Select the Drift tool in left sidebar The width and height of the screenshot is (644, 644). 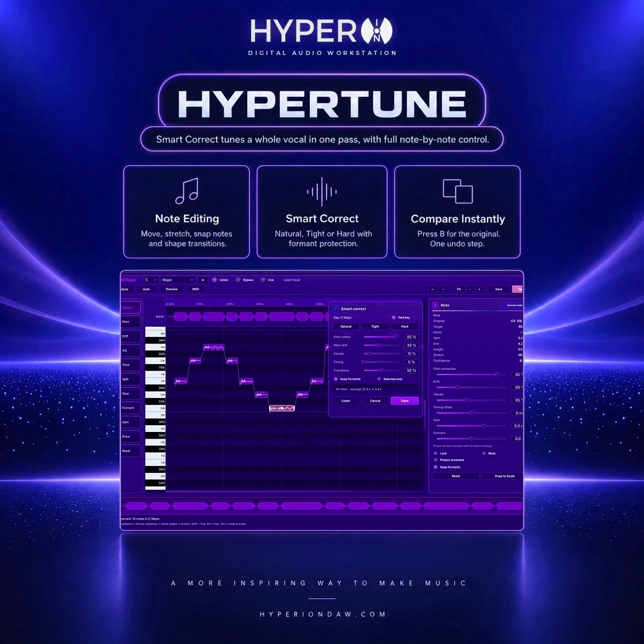point(131,336)
